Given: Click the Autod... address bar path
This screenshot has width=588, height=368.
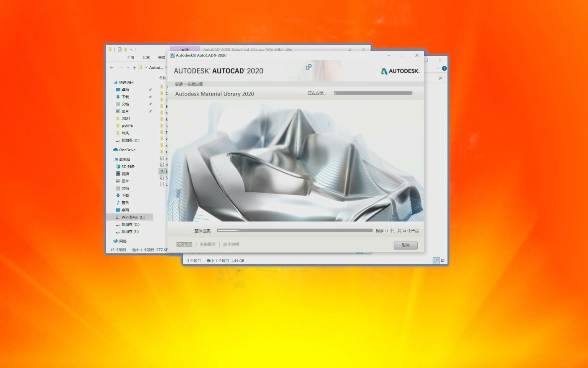Looking at the screenshot, I should coord(156,67).
